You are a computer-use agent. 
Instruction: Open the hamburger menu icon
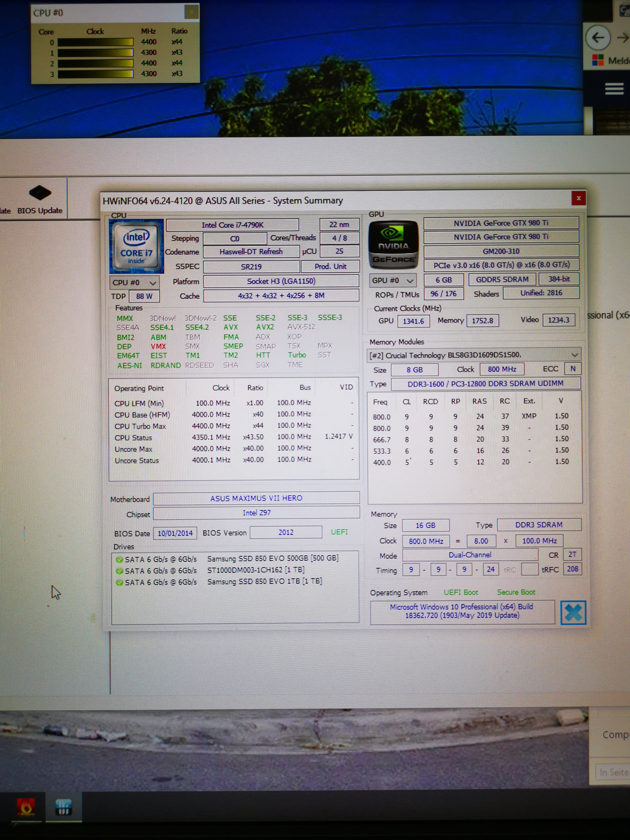coord(614,89)
